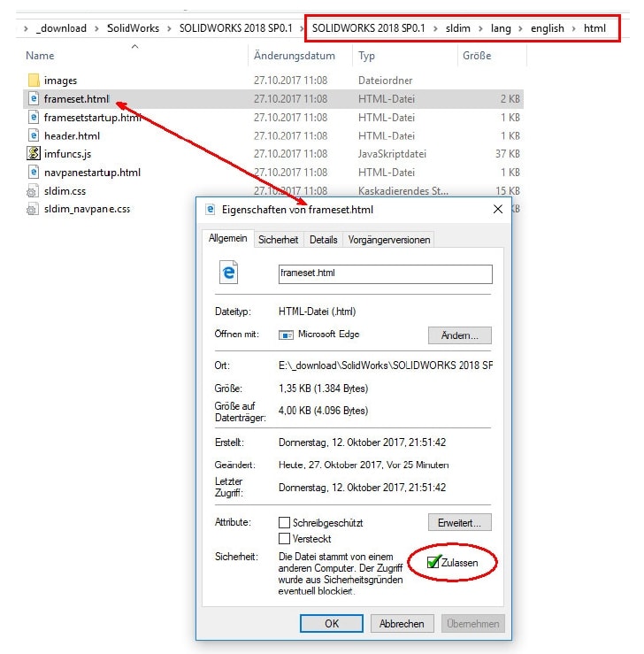Screen dimensions: 644x654
Task: Switch to the Allgemein tab
Action: 228,238
